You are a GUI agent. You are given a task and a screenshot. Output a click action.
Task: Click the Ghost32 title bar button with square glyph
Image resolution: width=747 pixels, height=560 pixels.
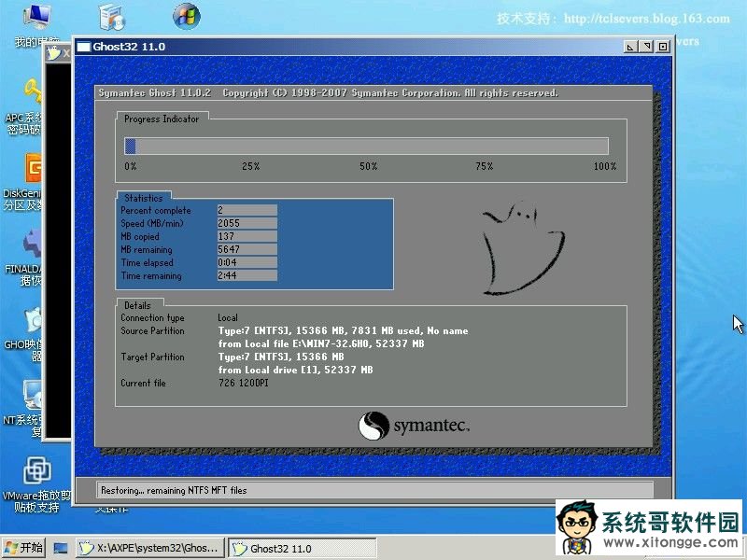coord(663,47)
